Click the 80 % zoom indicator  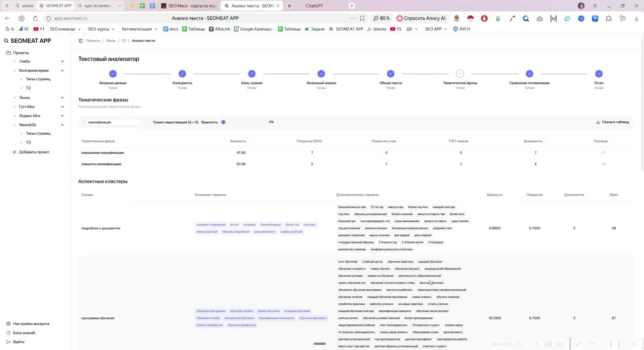[382, 18]
